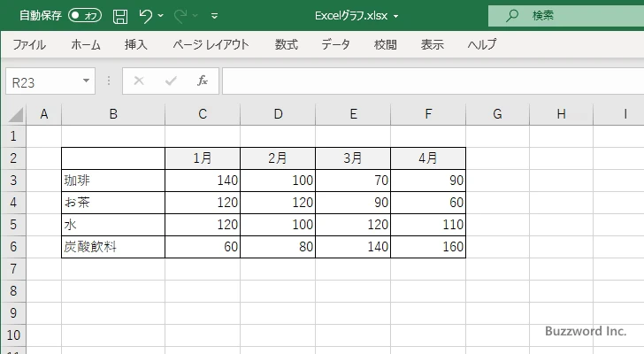
Task: Click the Cancel X icon beside formula bar
Action: [138, 81]
